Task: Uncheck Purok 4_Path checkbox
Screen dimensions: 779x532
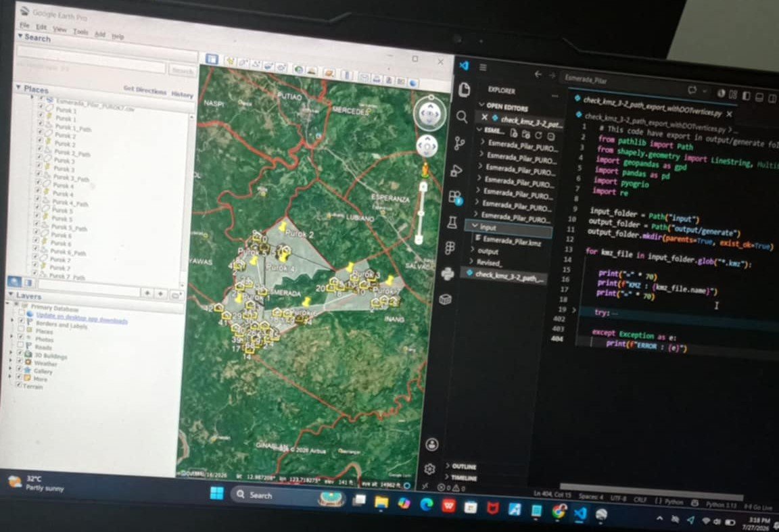Action: [37, 199]
